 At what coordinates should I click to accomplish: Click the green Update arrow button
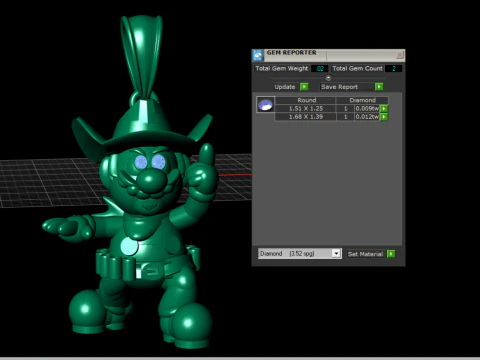coord(304,87)
